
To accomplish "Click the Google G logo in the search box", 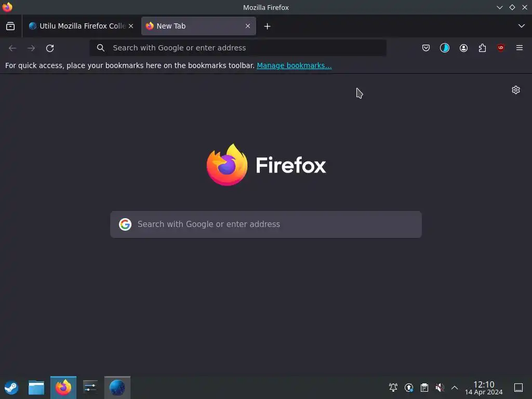I will (125, 224).
